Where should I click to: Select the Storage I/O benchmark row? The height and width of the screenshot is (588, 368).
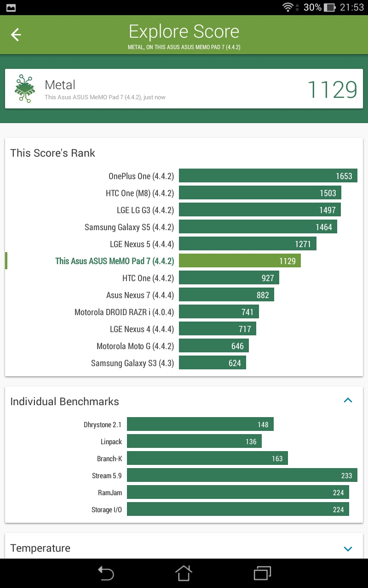click(184, 509)
